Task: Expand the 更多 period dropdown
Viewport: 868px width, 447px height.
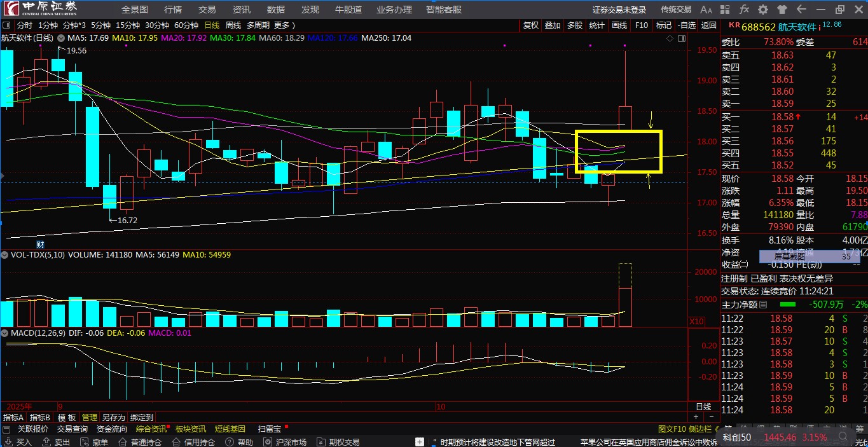Action: pyautogui.click(x=285, y=25)
